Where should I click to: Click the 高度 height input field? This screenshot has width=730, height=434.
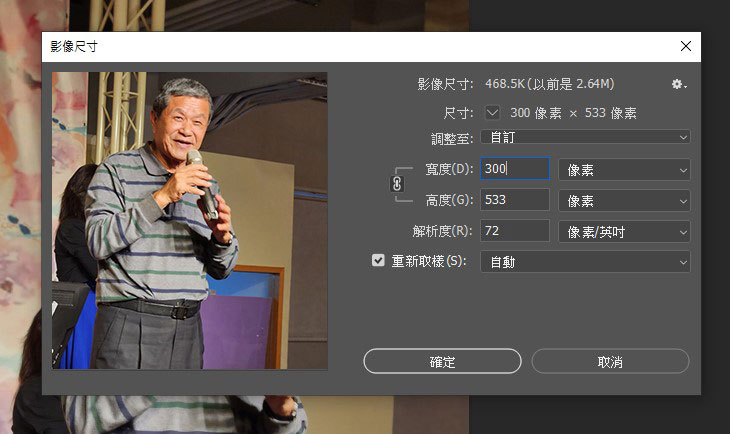[x=515, y=200]
